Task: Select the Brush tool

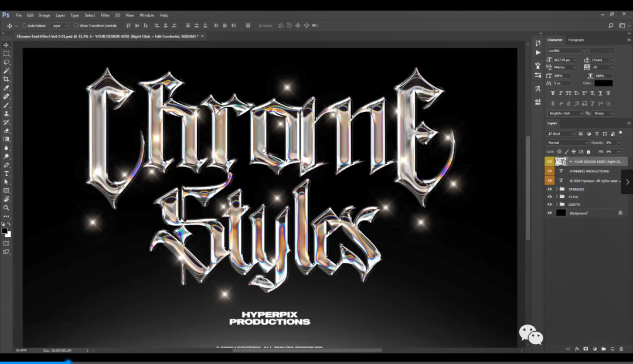Action: click(x=6, y=105)
